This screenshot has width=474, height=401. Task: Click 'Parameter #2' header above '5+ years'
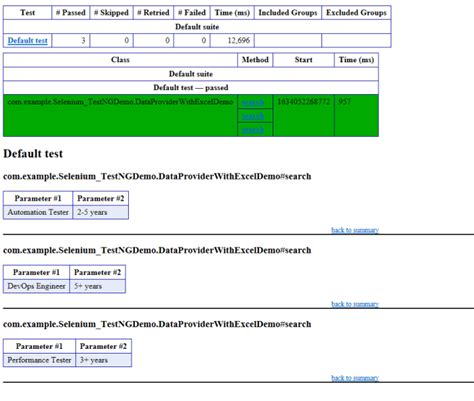(98, 272)
